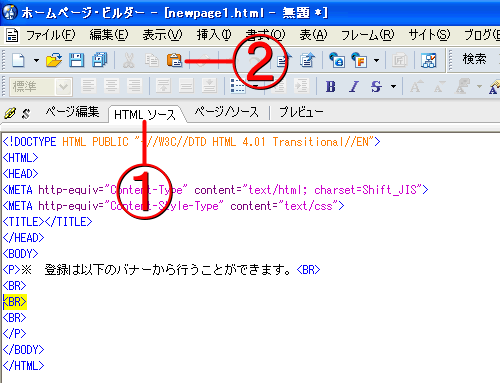Image resolution: width=500 pixels, height=383 pixels.
Task: Click the closing </P> tag line
Action: (14, 334)
